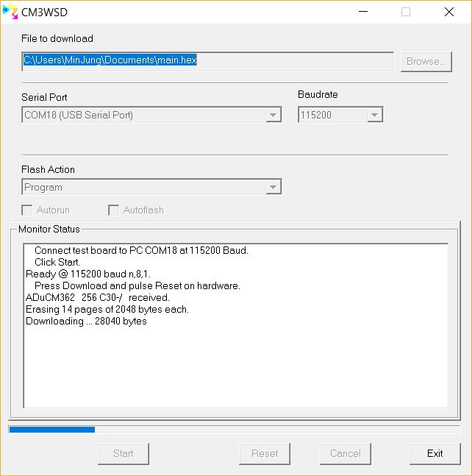
Task: Click the download progress bar
Action: click(x=235, y=429)
